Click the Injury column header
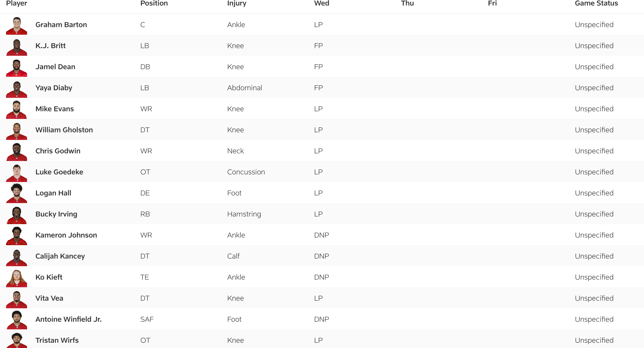 236,3
